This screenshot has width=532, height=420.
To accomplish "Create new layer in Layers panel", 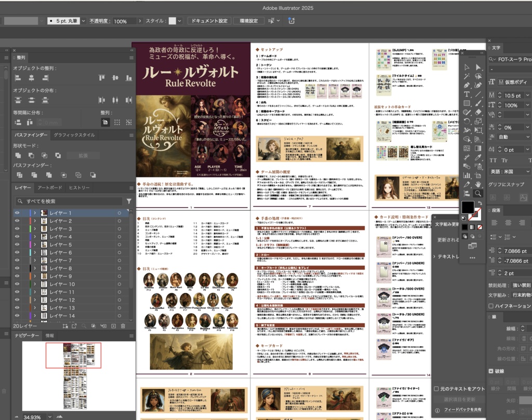I will coord(113,326).
